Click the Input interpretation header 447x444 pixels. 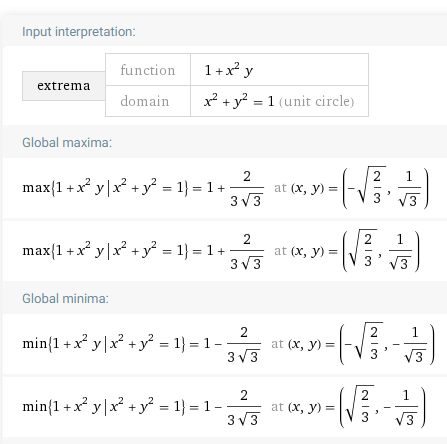pos(79,32)
